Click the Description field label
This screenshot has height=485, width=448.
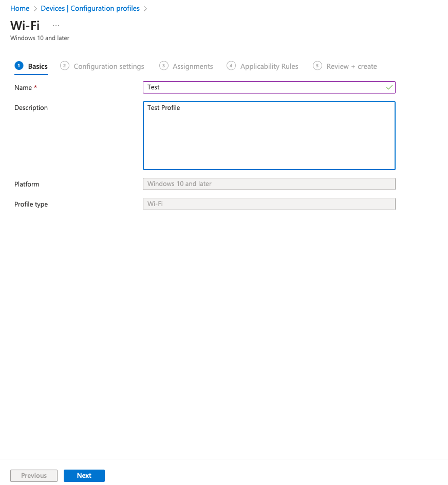pos(31,108)
